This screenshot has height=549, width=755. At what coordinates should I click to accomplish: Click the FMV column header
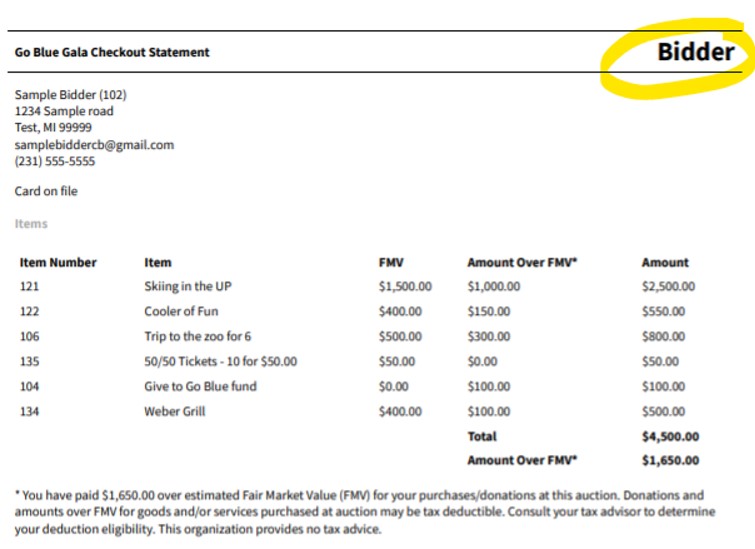pyautogui.click(x=391, y=263)
